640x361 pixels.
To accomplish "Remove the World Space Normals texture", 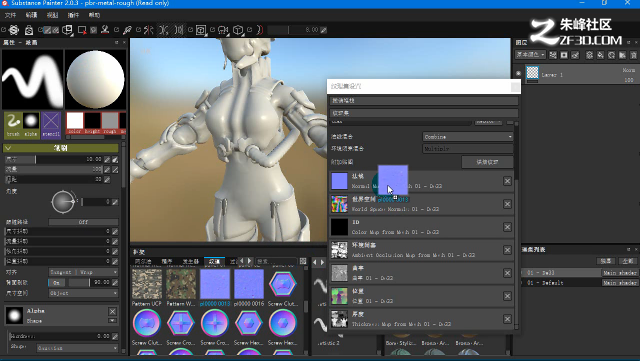I will [507, 204].
